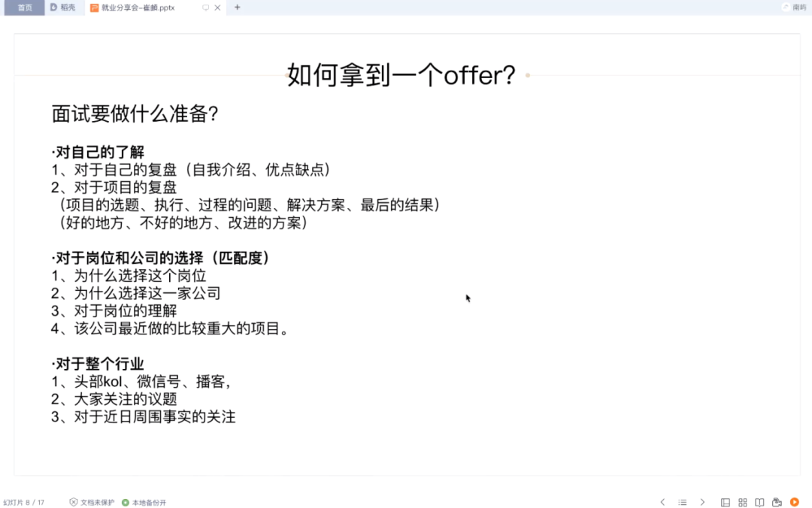Image resolution: width=812 pixels, height=508 pixels.
Task: Go to previous slide with the left arrow icon
Action: click(x=662, y=502)
